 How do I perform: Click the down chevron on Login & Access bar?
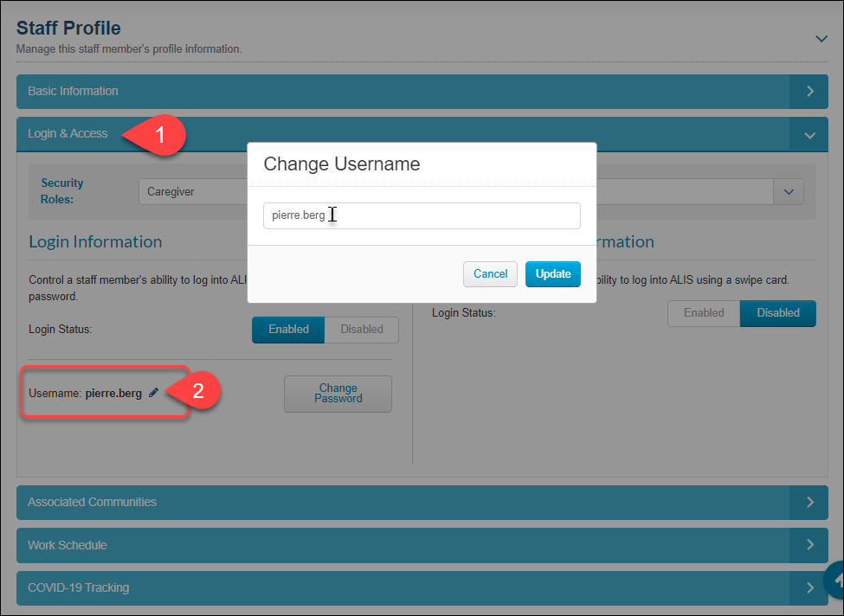coord(809,135)
